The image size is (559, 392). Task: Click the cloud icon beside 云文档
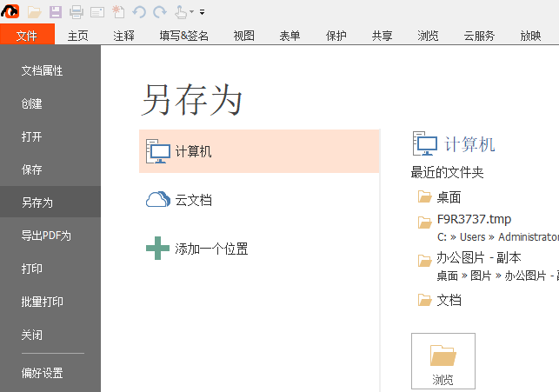tap(158, 199)
